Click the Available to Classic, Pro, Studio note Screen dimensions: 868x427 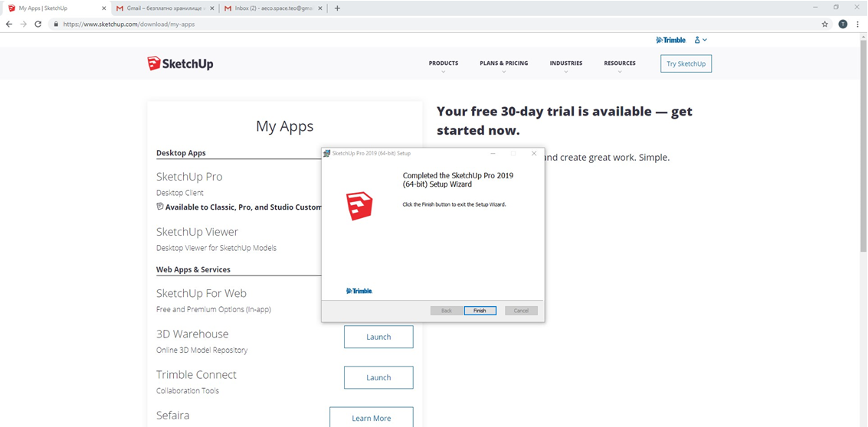tap(239, 207)
